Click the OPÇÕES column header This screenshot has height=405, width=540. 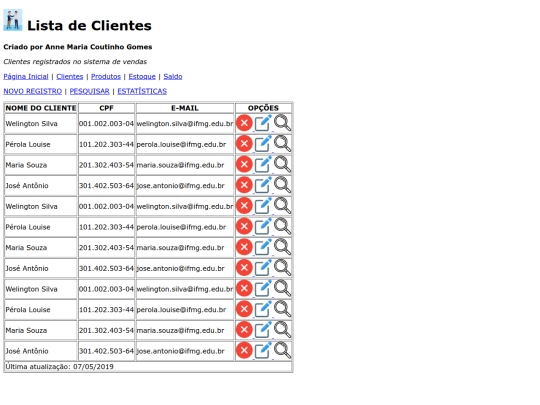[x=263, y=108]
